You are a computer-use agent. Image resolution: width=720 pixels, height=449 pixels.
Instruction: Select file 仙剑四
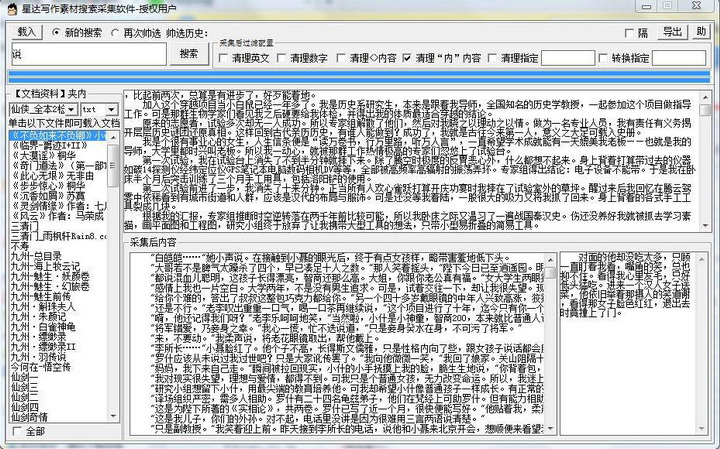coord(58,408)
